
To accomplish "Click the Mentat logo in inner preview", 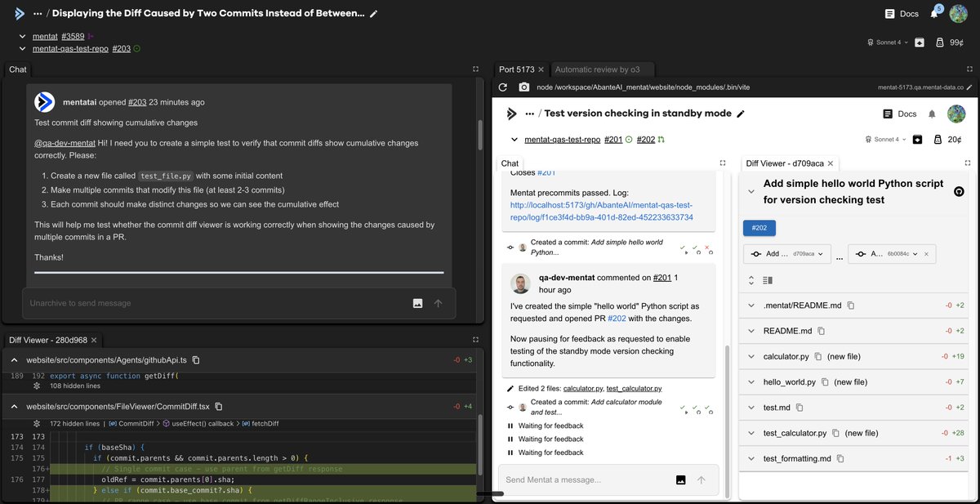I will (x=512, y=114).
